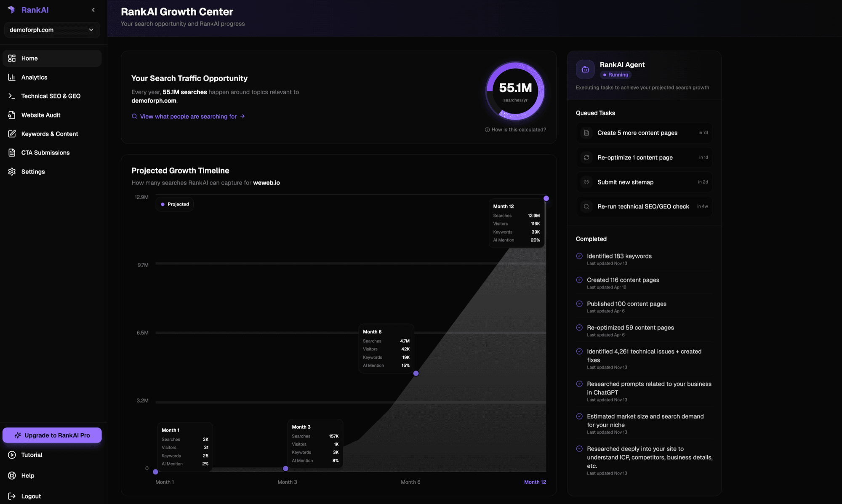Click How is this calculated link

519,130
